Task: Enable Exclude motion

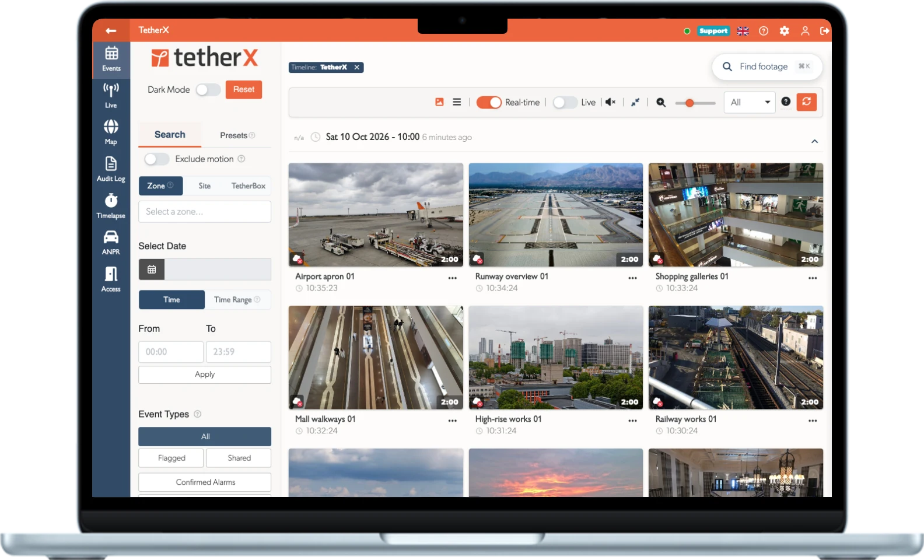Action: [x=157, y=159]
